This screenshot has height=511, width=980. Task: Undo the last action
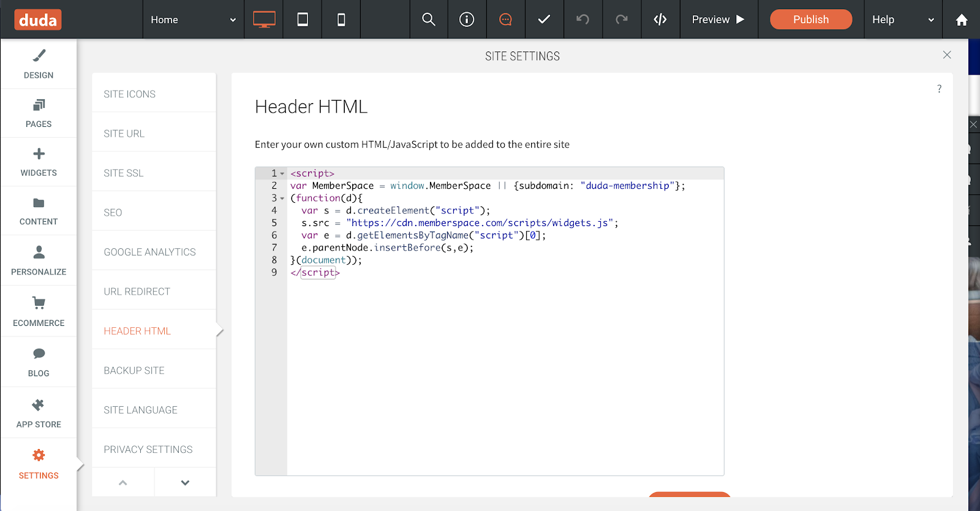pyautogui.click(x=582, y=20)
